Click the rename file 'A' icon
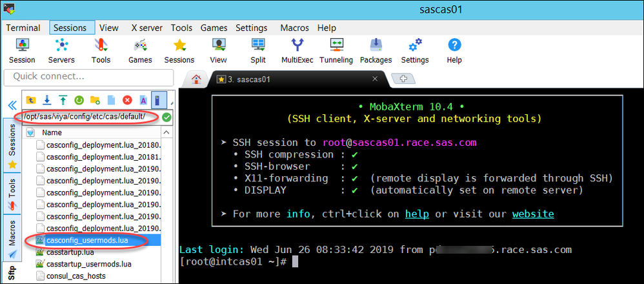This screenshot has width=644, height=284. coord(143,100)
